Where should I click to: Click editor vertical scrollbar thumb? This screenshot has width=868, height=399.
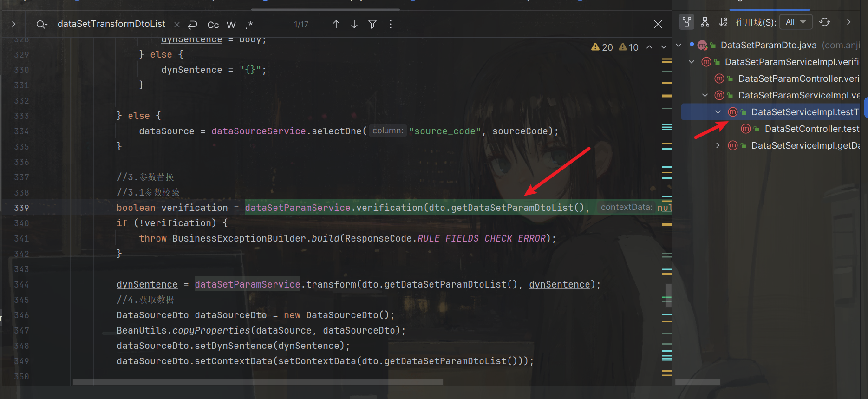coord(668,295)
